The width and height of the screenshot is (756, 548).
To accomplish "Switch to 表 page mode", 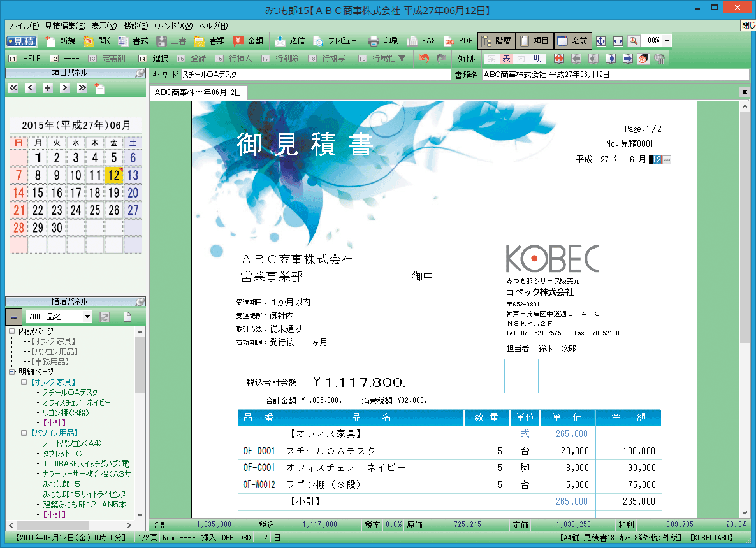I will pyautogui.click(x=506, y=59).
